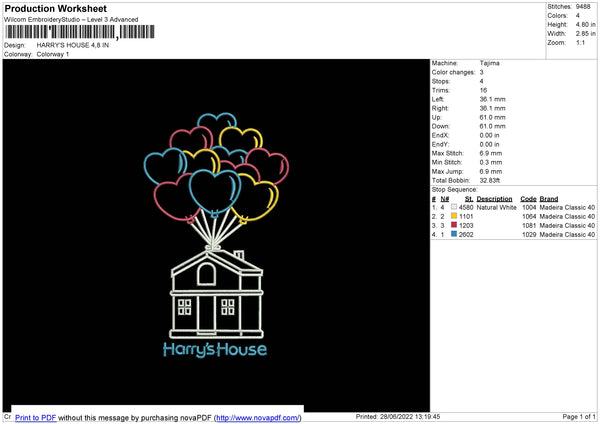Click the 'Natural White' description cell
The image size is (600, 424).
pos(497,207)
